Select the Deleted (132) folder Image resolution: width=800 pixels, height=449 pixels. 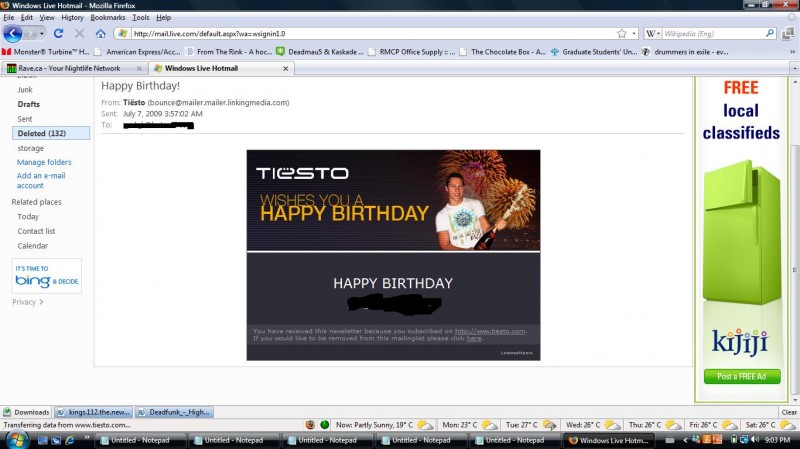(x=51, y=133)
